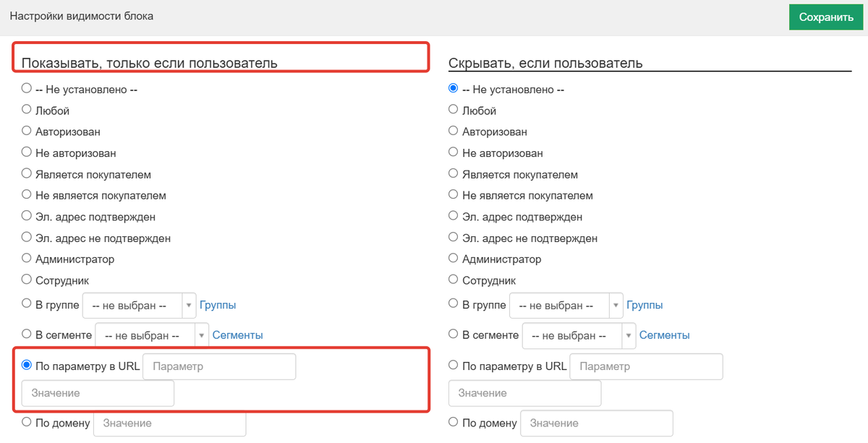The image size is (868, 443).
Task: Select 'По домену' radio under Скрывать
Action: click(454, 421)
